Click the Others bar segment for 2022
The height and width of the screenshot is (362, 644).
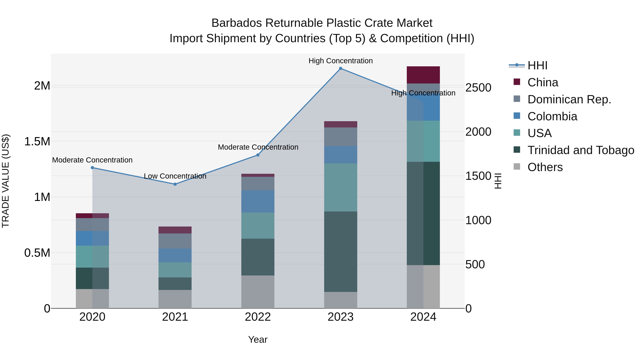pos(258,292)
